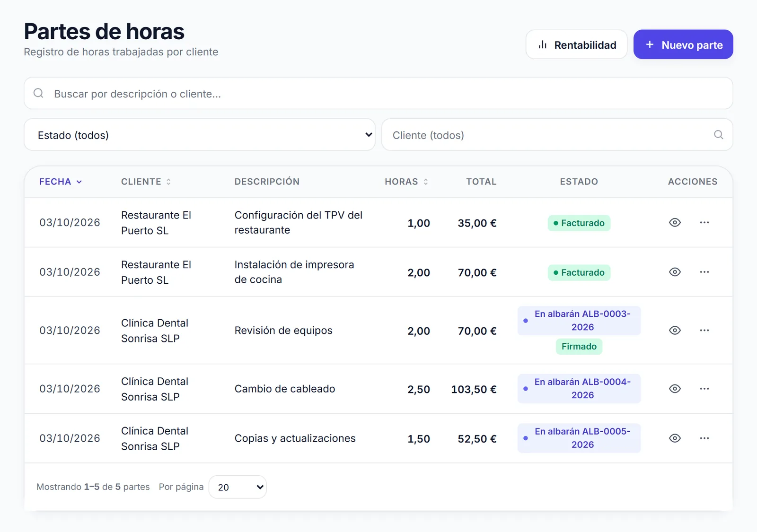Open the En albarán ALB-0003-2026 badge
Viewport: 757px width, 532px height.
click(x=579, y=321)
